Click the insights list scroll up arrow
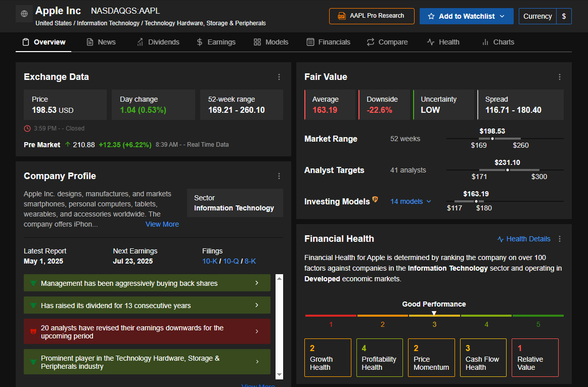Screen dimensions: 588x387 click(x=279, y=278)
